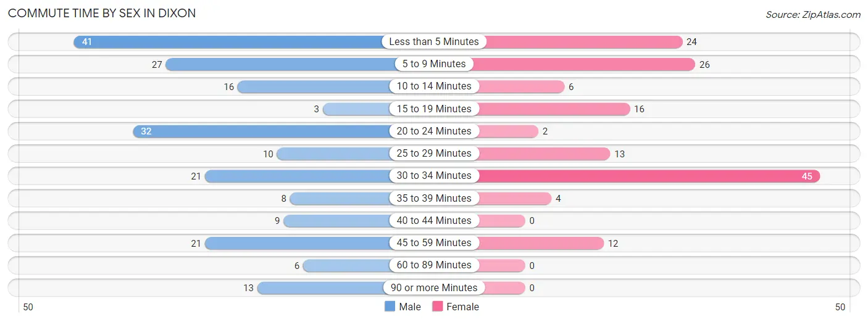Click the female 25 to 29 Minutes bar
The image size is (868, 322).
tap(543, 154)
